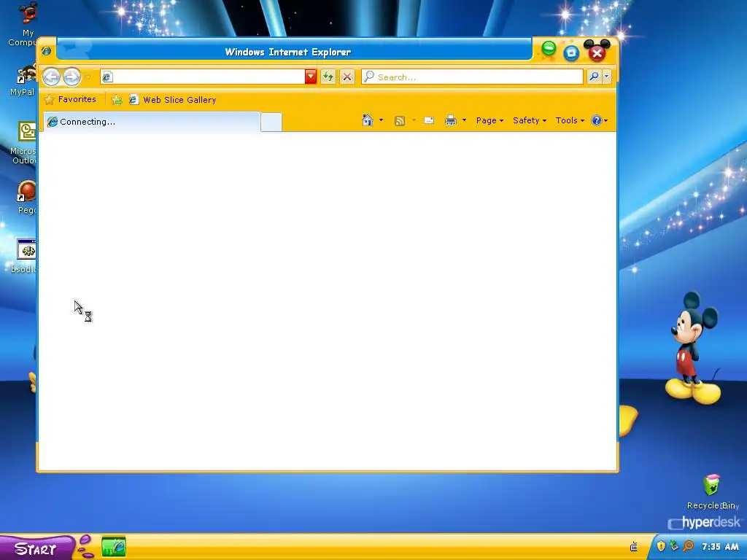
Task: Open the search provider dropdown arrow
Action: [x=606, y=76]
